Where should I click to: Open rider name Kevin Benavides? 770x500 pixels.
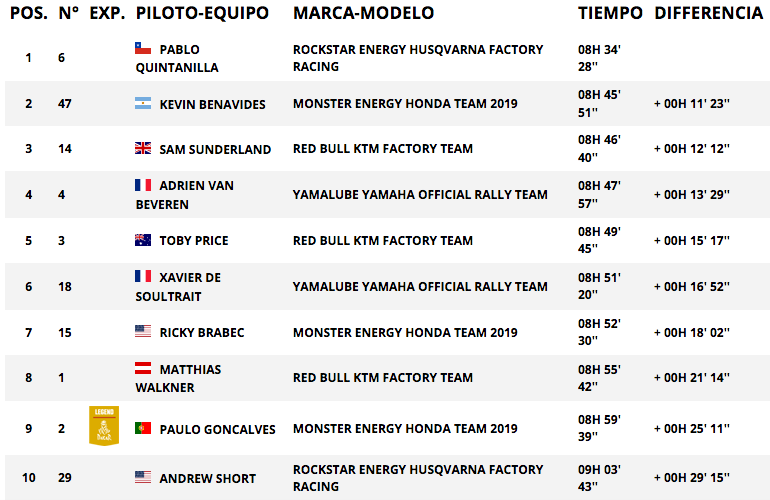212,105
